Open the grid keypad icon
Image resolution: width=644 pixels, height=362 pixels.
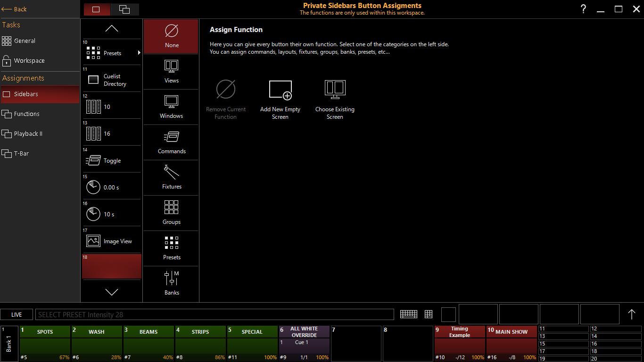(x=429, y=314)
